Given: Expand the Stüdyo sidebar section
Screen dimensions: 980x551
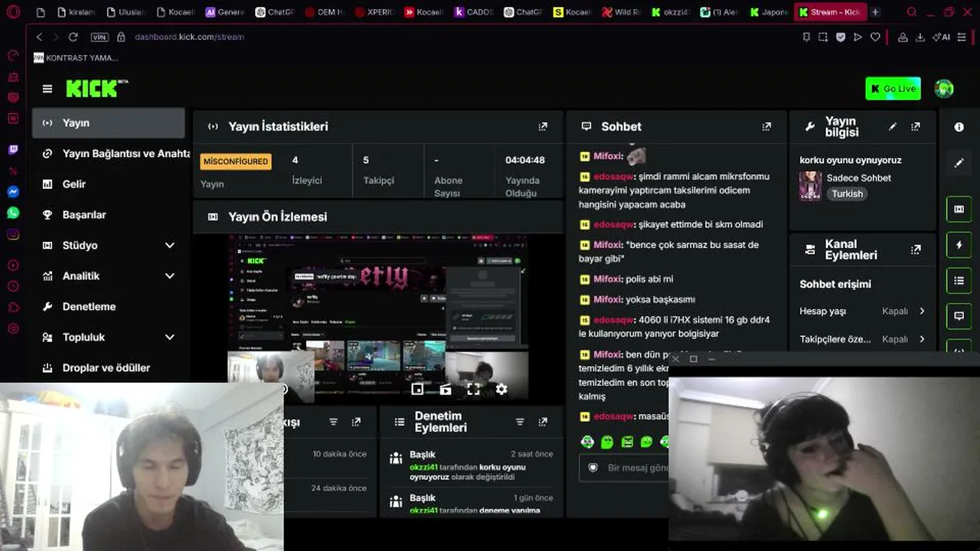Looking at the screenshot, I should [x=170, y=246].
